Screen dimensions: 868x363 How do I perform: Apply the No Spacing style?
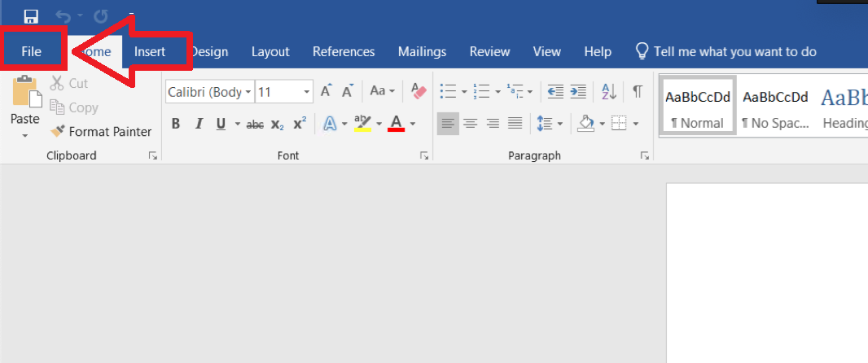click(x=775, y=108)
